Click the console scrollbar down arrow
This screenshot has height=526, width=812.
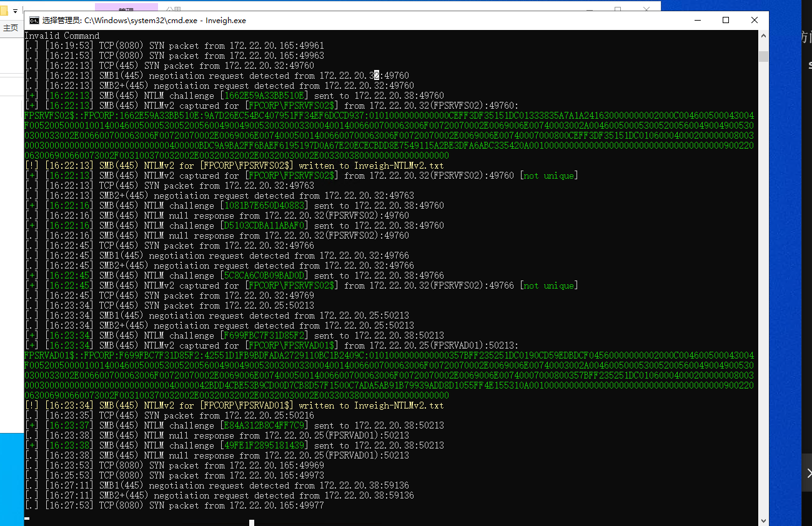tap(763, 520)
